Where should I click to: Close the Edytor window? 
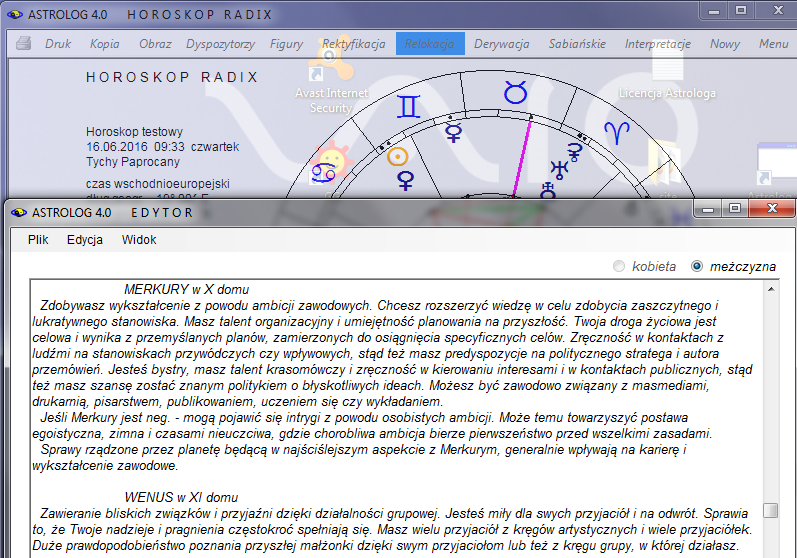click(772, 208)
